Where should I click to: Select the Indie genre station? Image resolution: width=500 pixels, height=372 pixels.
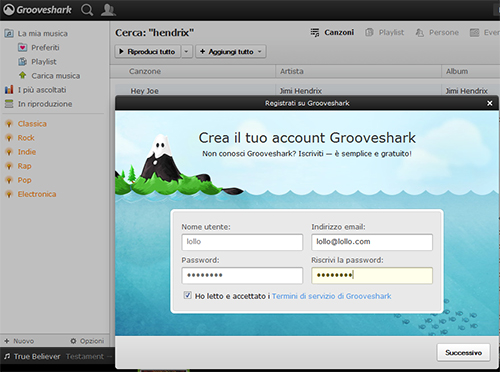coord(27,152)
